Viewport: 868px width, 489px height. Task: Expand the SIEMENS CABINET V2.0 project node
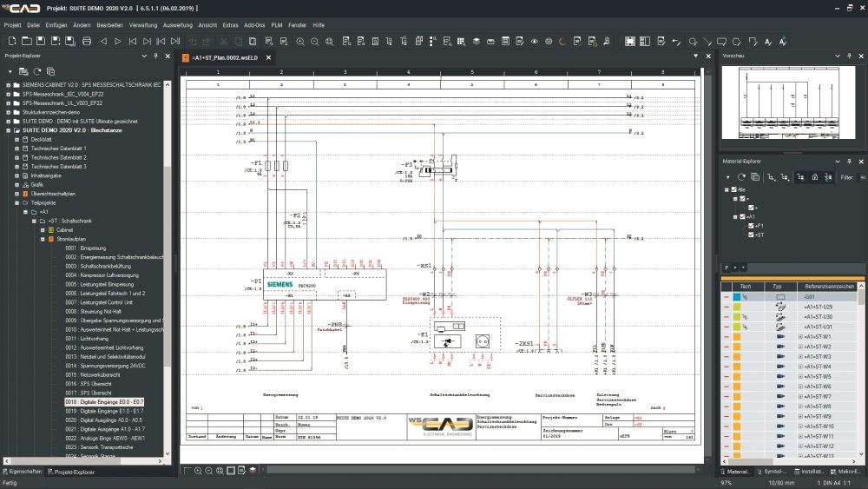click(9, 85)
